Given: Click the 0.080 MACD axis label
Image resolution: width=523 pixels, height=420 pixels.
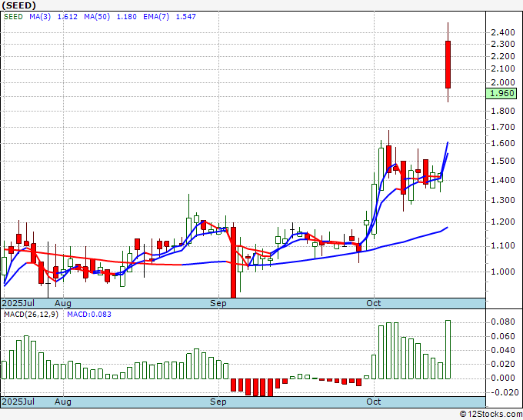Looking at the screenshot, I should pyautogui.click(x=503, y=322).
